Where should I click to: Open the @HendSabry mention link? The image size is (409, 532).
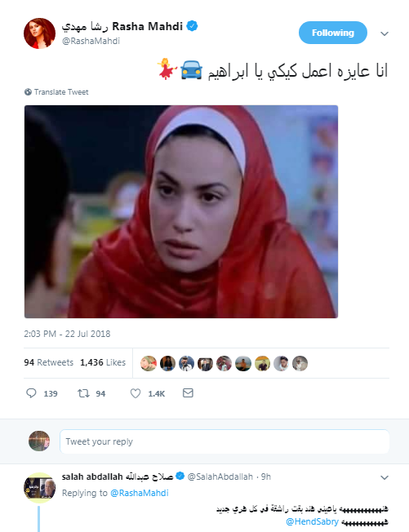click(x=313, y=521)
